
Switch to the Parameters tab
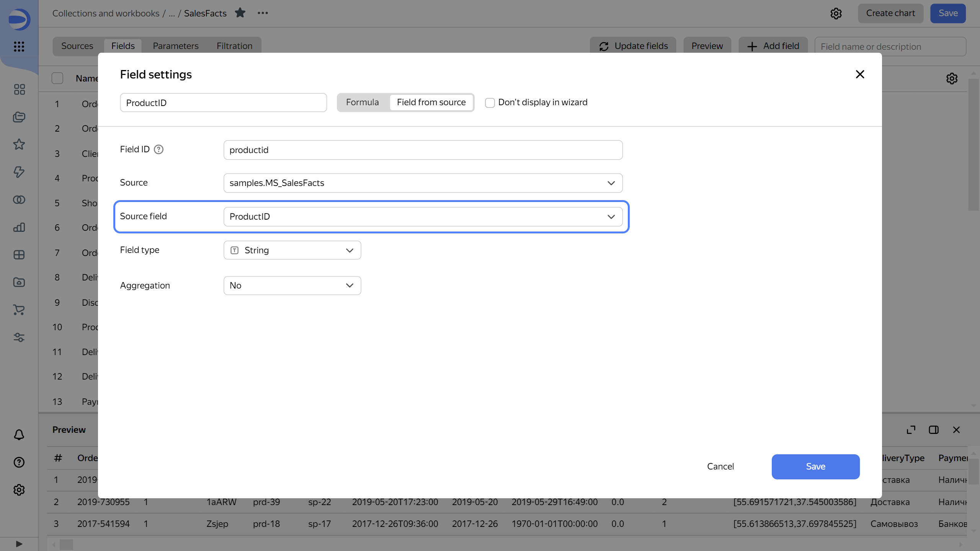pos(175,46)
